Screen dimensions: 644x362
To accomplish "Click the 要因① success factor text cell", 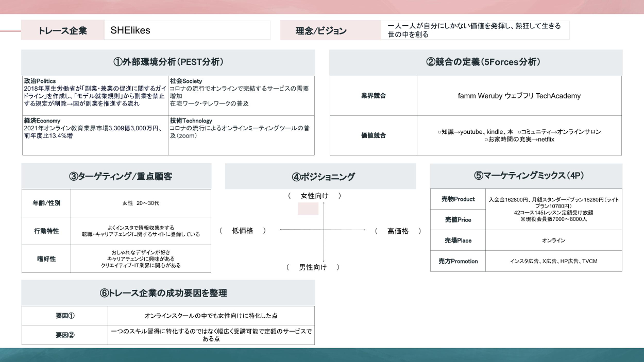I will (x=211, y=316).
